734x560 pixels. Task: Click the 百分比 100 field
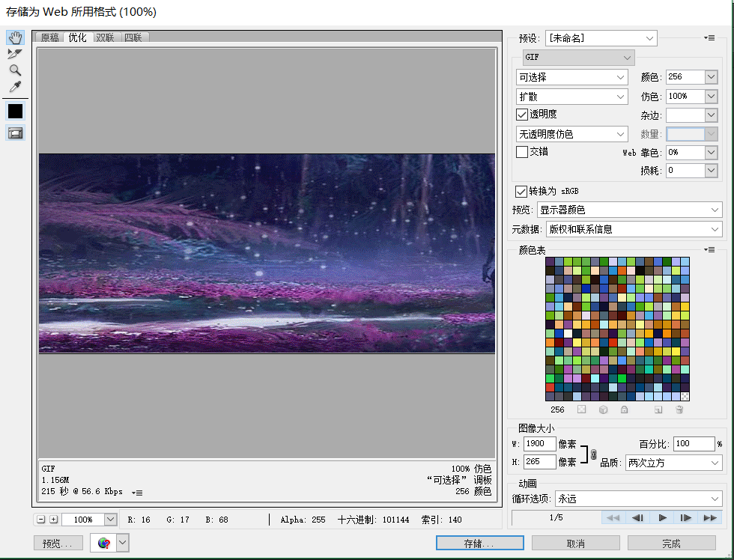tap(694, 443)
